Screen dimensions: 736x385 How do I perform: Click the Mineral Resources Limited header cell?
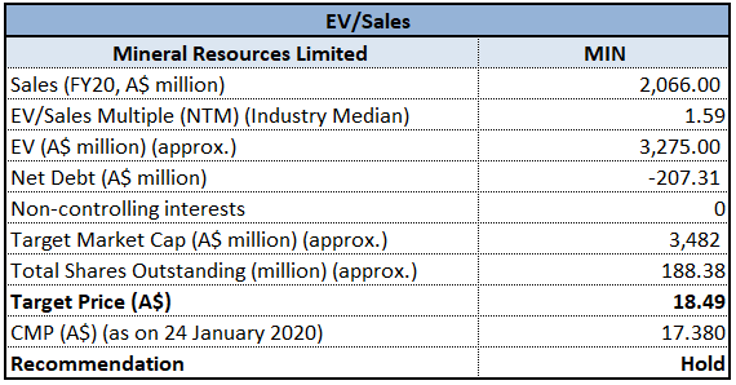tap(242, 53)
